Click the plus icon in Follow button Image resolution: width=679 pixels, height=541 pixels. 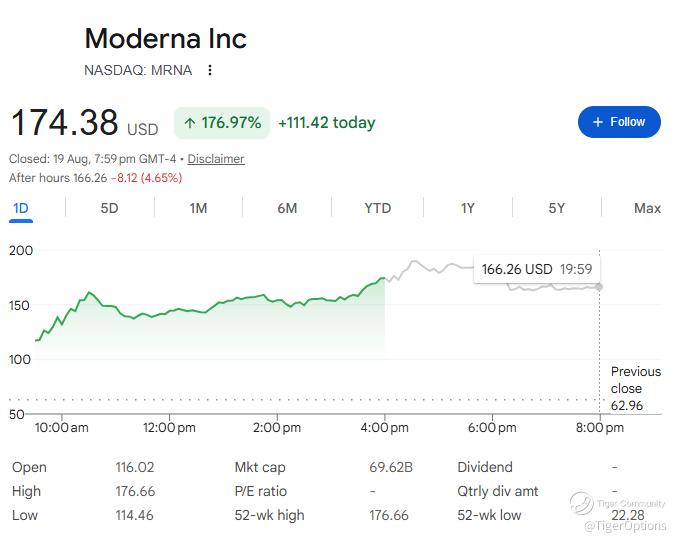click(598, 122)
